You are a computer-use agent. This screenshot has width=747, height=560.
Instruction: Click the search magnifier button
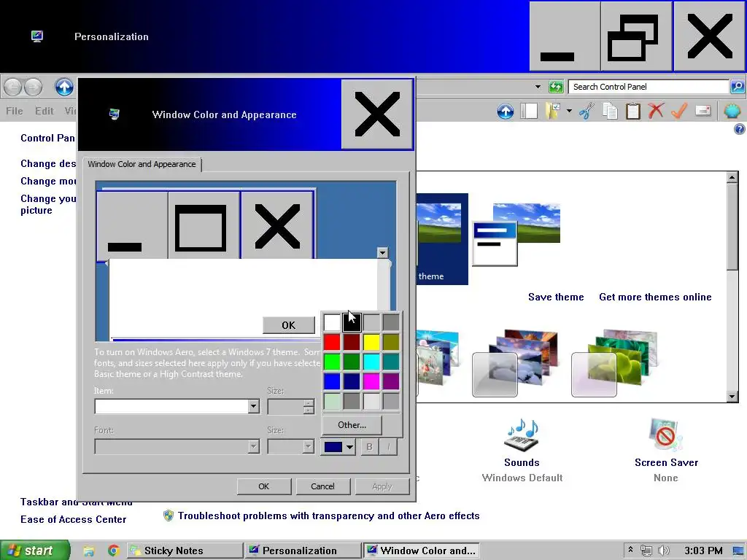point(738,87)
